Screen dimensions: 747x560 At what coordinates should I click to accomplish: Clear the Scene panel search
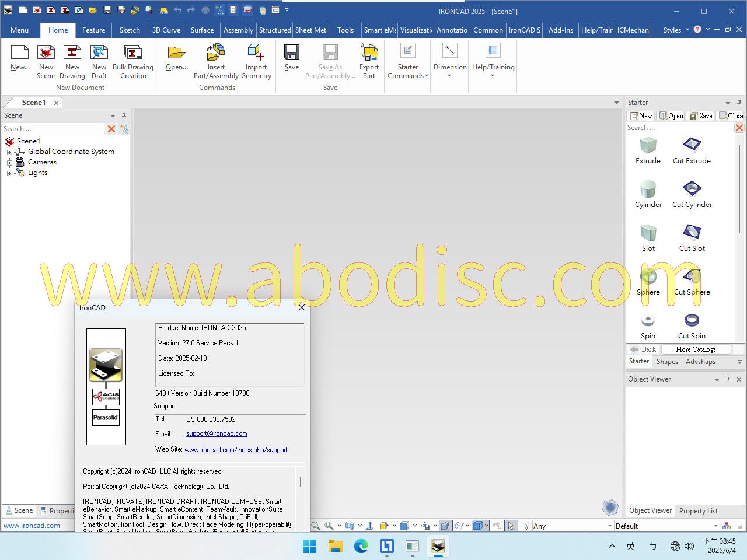pos(111,129)
